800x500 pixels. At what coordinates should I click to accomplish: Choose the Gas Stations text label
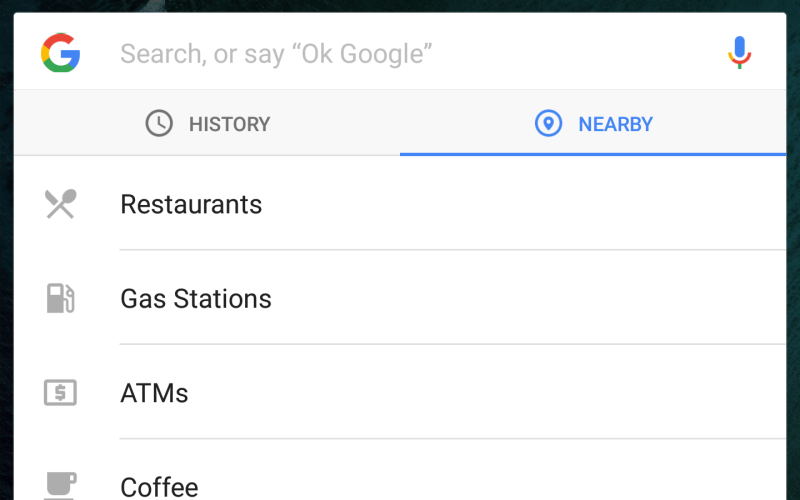tap(196, 298)
